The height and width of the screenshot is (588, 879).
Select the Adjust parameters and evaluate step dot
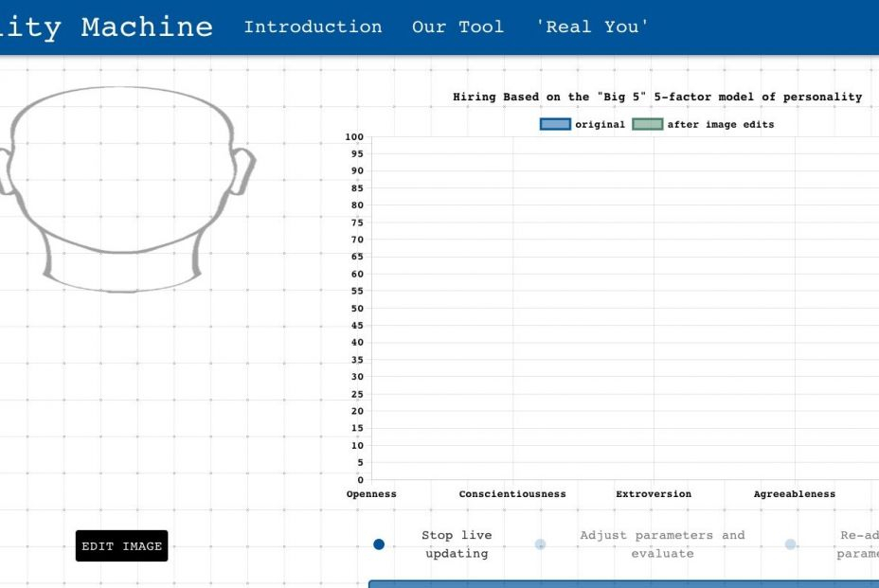[540, 544]
